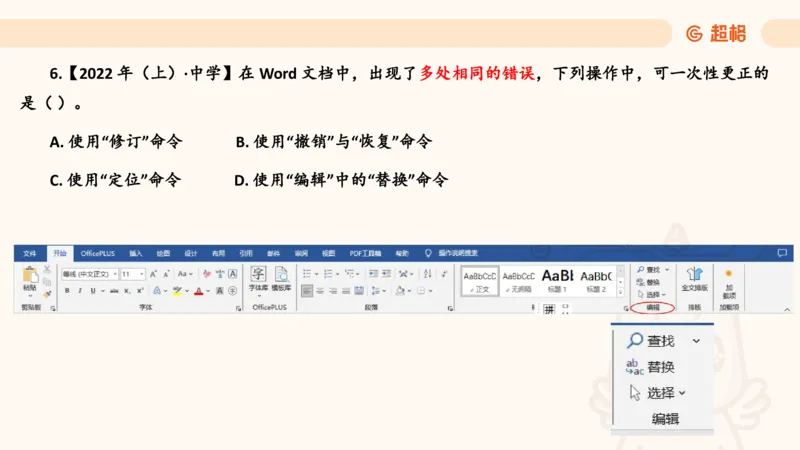This screenshot has height=450, width=800.
Task: Open the highlight color dropdown arrow
Action: coord(187,291)
